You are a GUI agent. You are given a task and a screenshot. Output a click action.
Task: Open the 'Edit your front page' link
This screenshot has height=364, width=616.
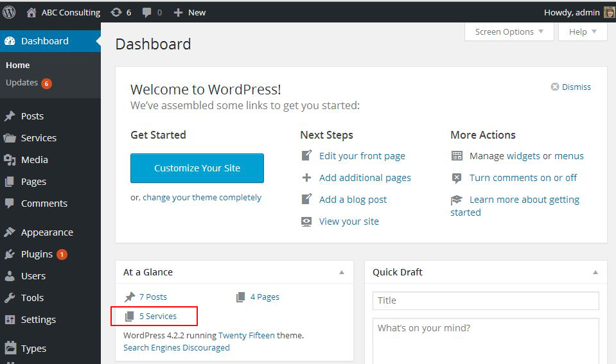pos(362,156)
